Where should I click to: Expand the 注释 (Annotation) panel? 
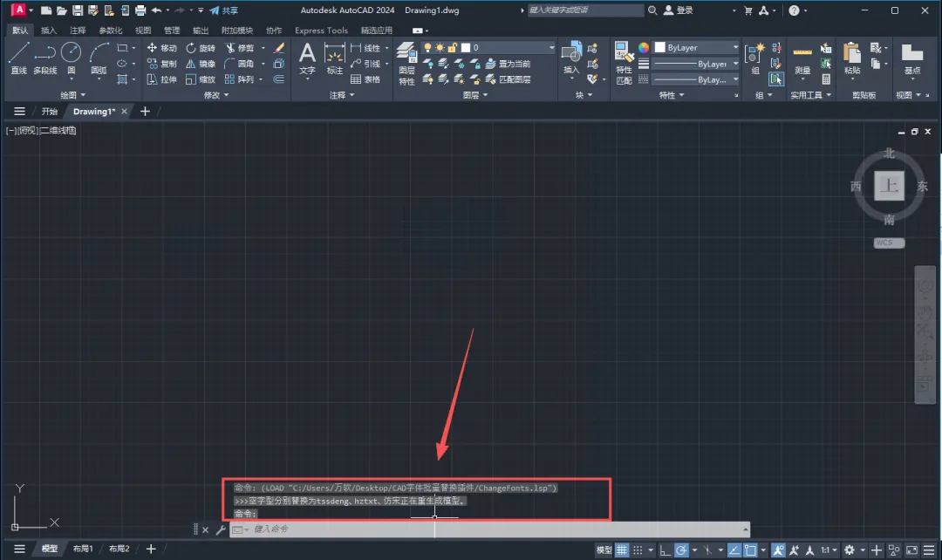342,95
